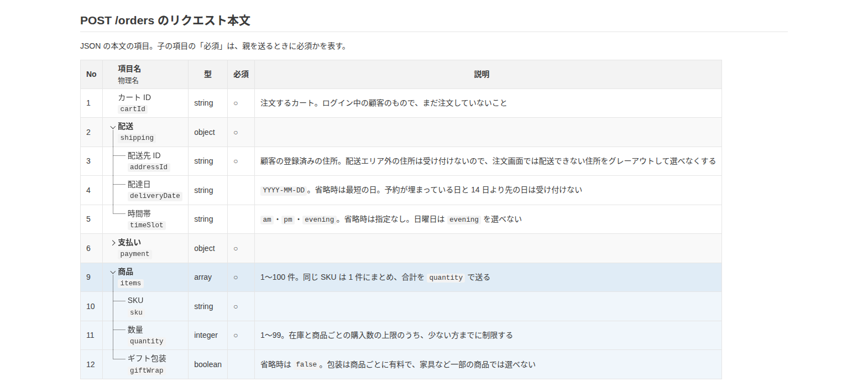Screen dimensions: 868x392
Task: Select the 'カート ID' item name
Action: pos(134,97)
